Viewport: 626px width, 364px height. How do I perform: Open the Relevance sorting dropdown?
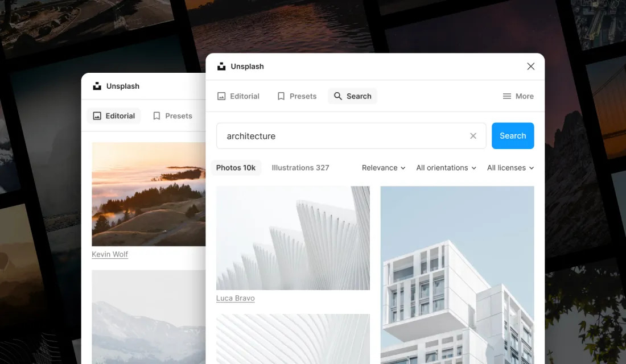coord(383,168)
